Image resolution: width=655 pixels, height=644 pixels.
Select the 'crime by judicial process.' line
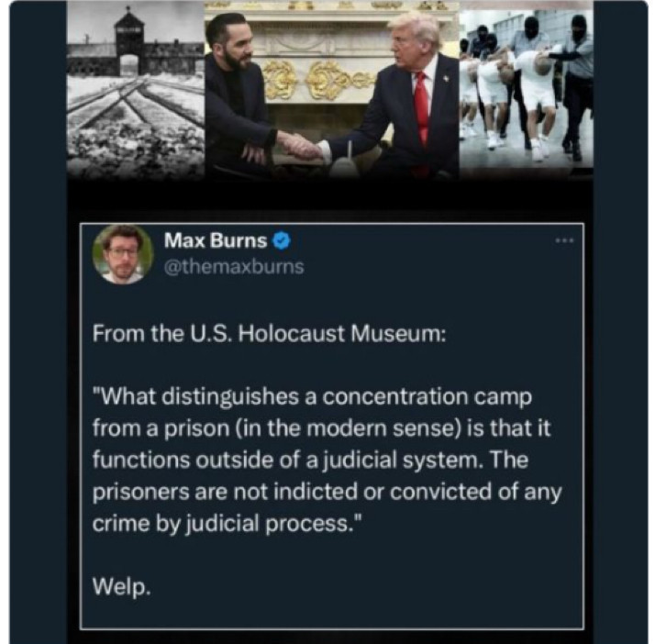(228, 524)
